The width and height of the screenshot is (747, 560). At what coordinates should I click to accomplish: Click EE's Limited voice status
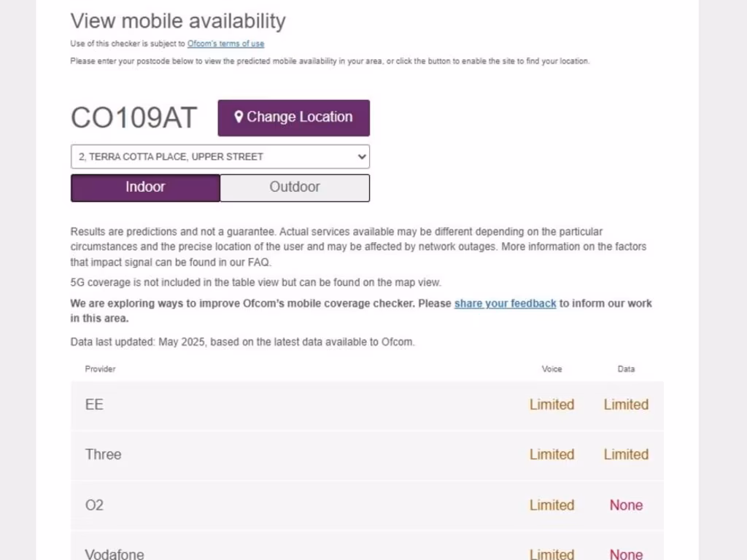(x=551, y=405)
